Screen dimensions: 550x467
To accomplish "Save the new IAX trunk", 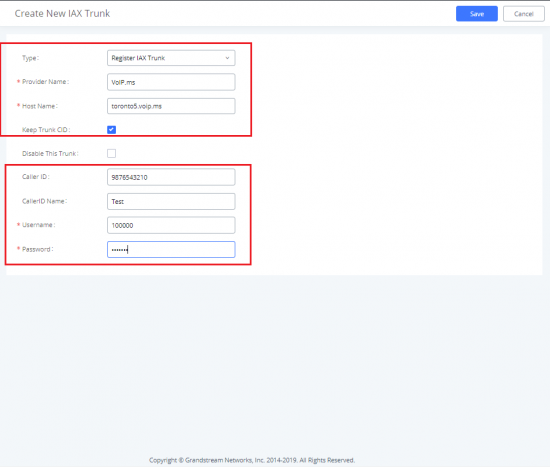I will point(476,14).
